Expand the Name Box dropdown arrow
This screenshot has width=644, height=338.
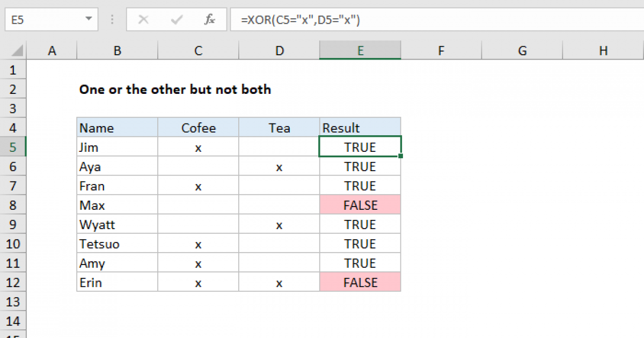(89, 20)
